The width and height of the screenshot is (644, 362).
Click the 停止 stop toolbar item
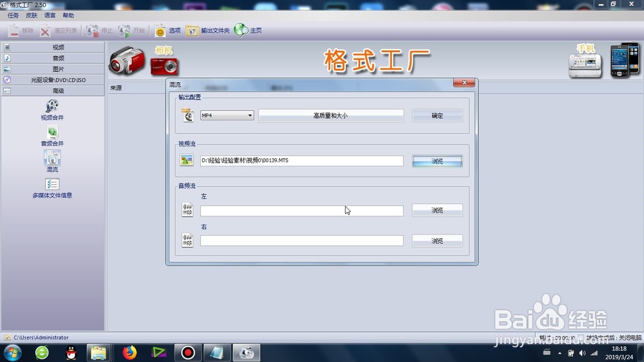point(99,30)
